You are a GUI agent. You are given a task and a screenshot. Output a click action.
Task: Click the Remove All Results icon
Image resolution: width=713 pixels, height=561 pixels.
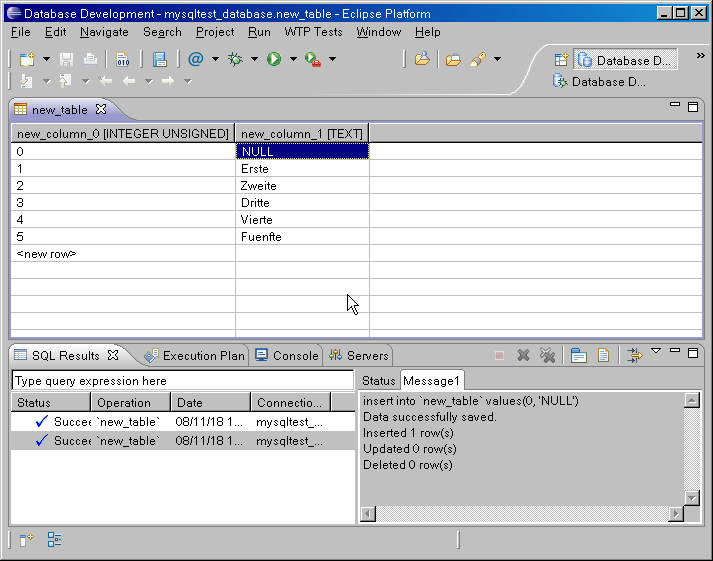[547, 355]
